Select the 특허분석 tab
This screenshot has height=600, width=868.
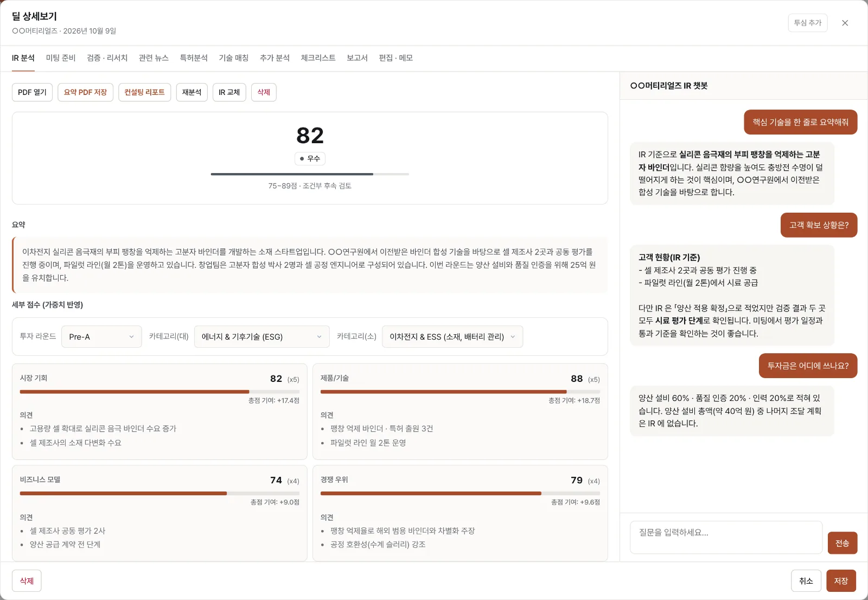click(x=194, y=58)
